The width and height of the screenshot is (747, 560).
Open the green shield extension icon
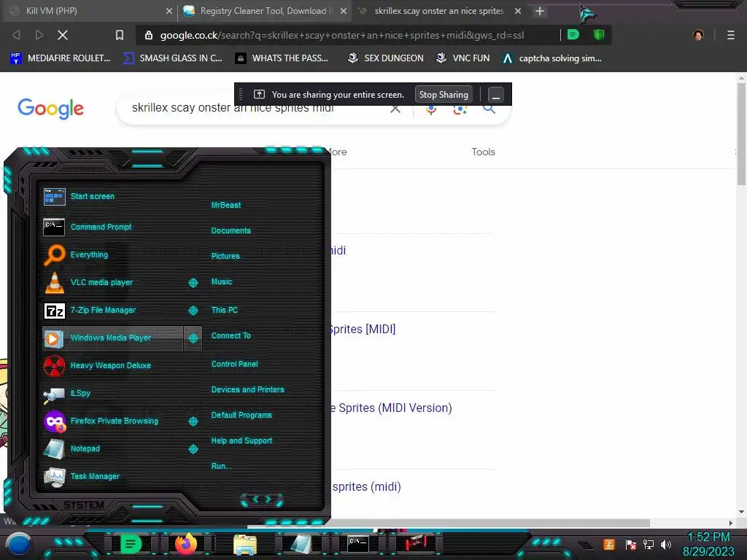[x=599, y=35]
